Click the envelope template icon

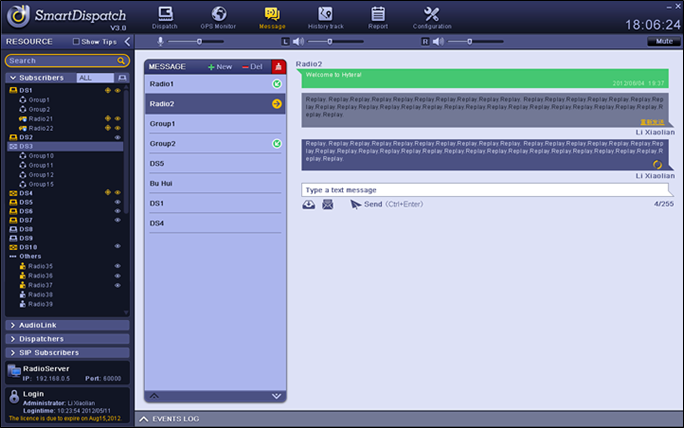click(x=328, y=204)
